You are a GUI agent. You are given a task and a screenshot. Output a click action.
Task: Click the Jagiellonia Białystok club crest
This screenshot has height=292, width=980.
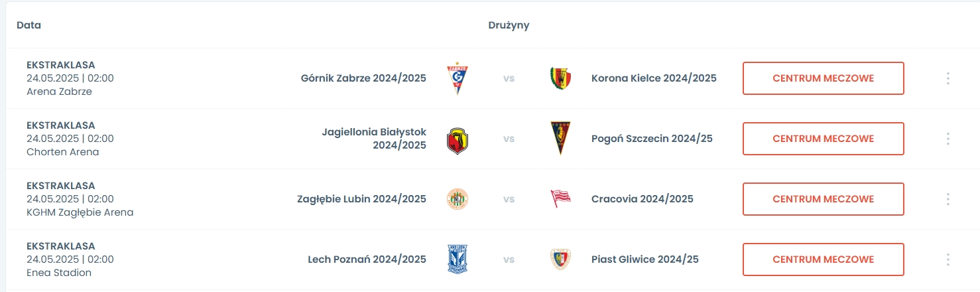pos(458,139)
